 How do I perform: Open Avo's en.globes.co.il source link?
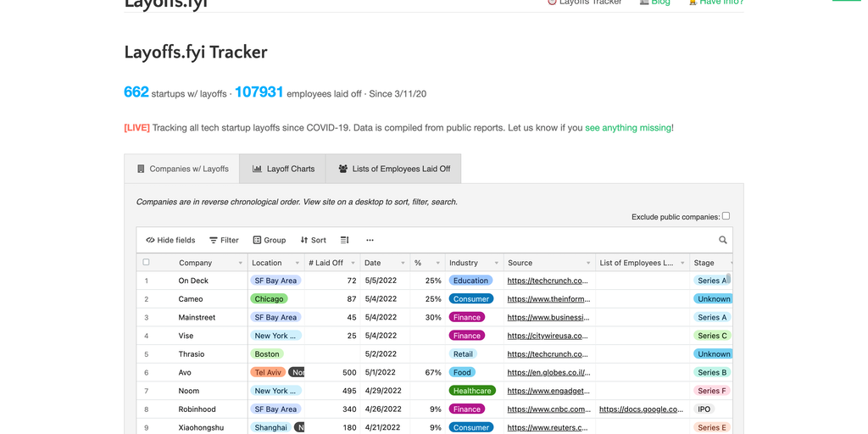(x=549, y=373)
